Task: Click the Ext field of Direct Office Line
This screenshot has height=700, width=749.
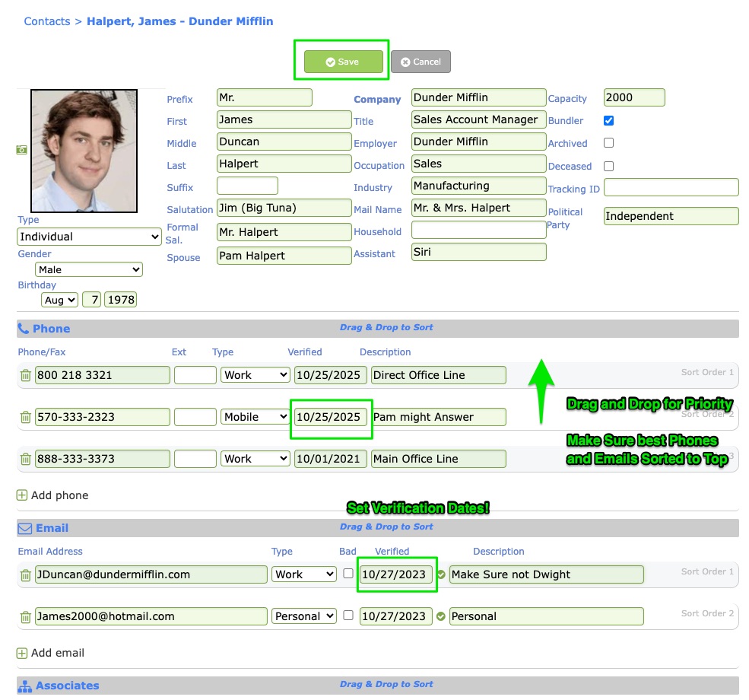Action: pyautogui.click(x=195, y=375)
